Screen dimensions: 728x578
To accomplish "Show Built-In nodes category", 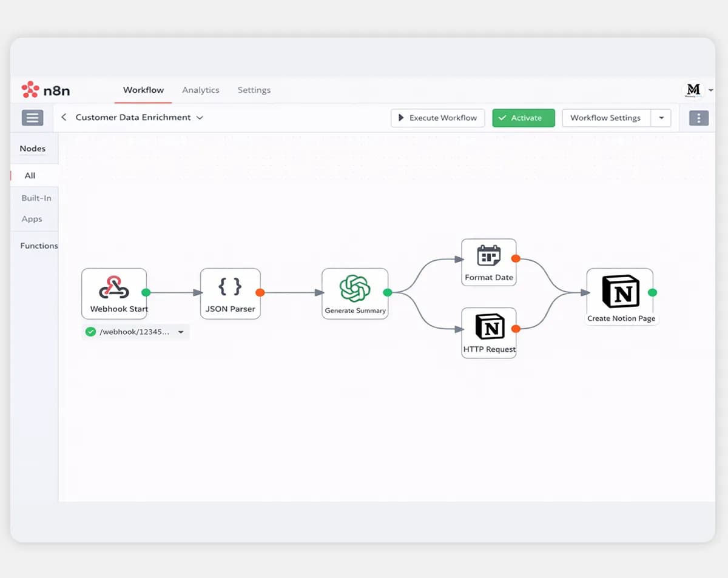I will [36, 198].
